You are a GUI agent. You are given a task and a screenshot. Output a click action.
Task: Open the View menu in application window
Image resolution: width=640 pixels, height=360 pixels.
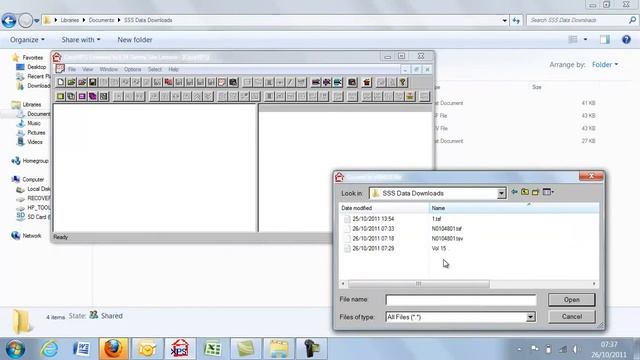[x=88, y=69]
